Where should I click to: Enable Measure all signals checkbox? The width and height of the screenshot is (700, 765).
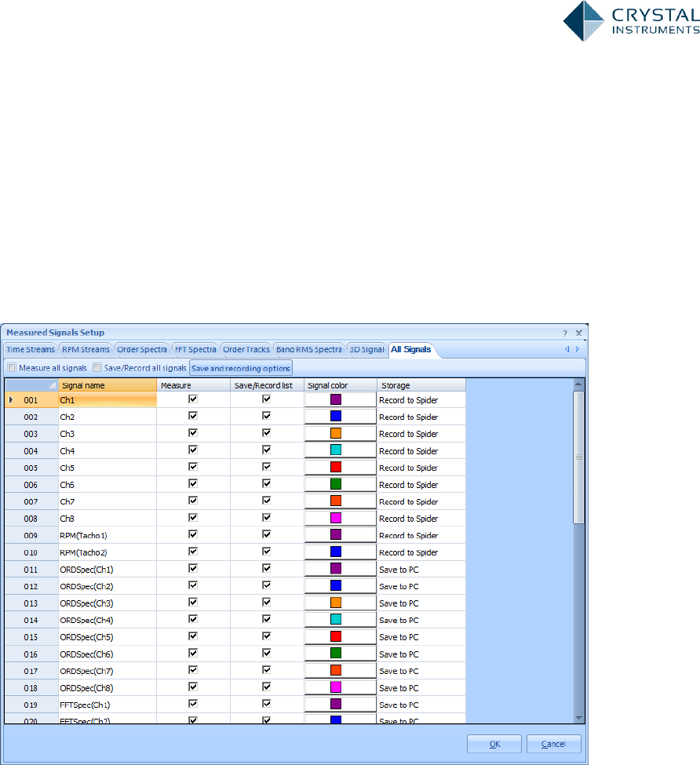coord(13,367)
